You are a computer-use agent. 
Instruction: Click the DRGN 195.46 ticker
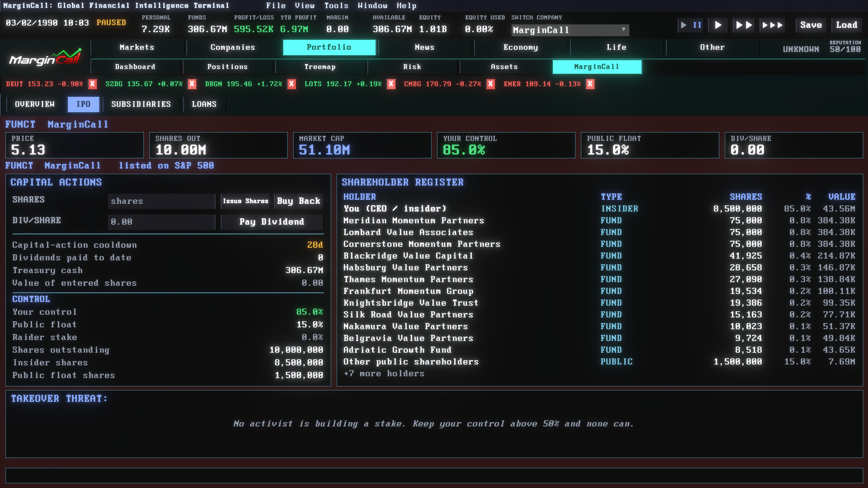pos(243,84)
